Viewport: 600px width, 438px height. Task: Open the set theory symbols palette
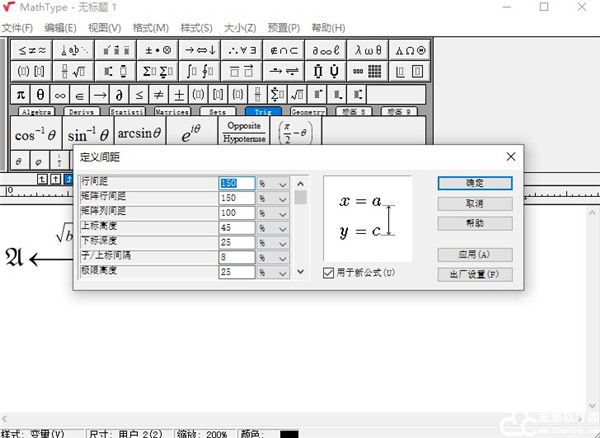[290, 48]
